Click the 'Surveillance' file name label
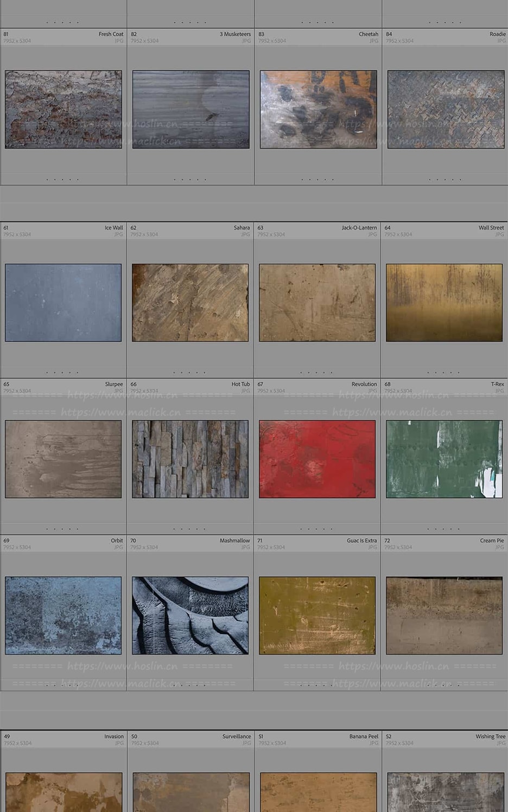Viewport: 508px width, 812px height. coord(237,737)
